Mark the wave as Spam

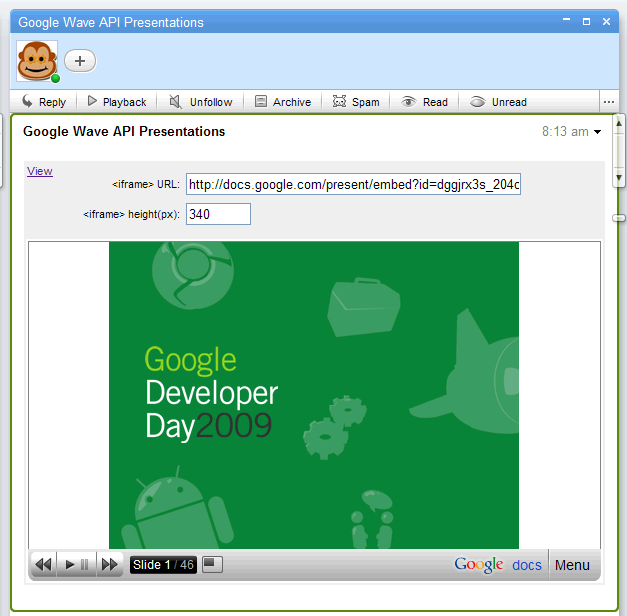tap(356, 102)
